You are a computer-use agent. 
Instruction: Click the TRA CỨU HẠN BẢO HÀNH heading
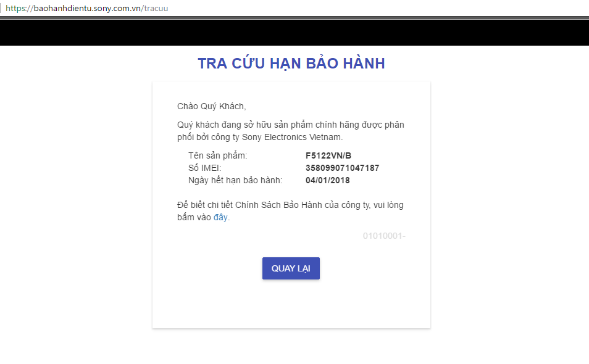point(291,64)
